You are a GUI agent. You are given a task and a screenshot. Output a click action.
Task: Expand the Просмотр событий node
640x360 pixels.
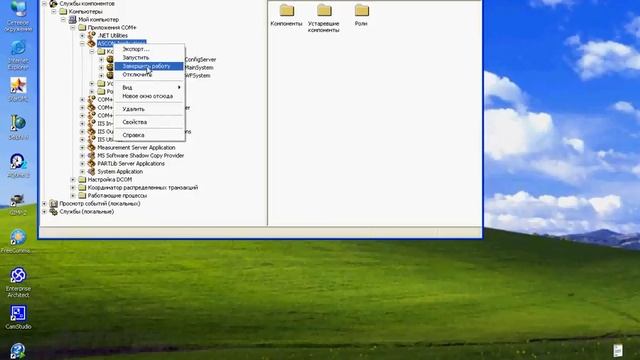pyautogui.click(x=44, y=203)
